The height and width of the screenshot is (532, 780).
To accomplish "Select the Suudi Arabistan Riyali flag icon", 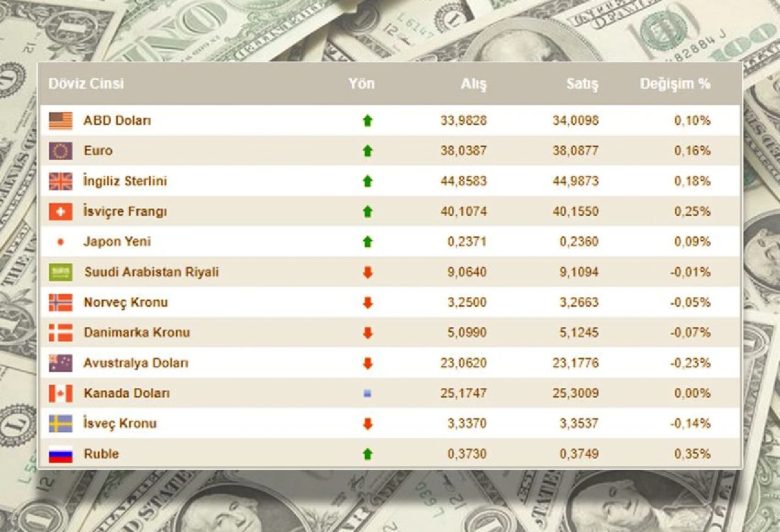I will [x=60, y=272].
